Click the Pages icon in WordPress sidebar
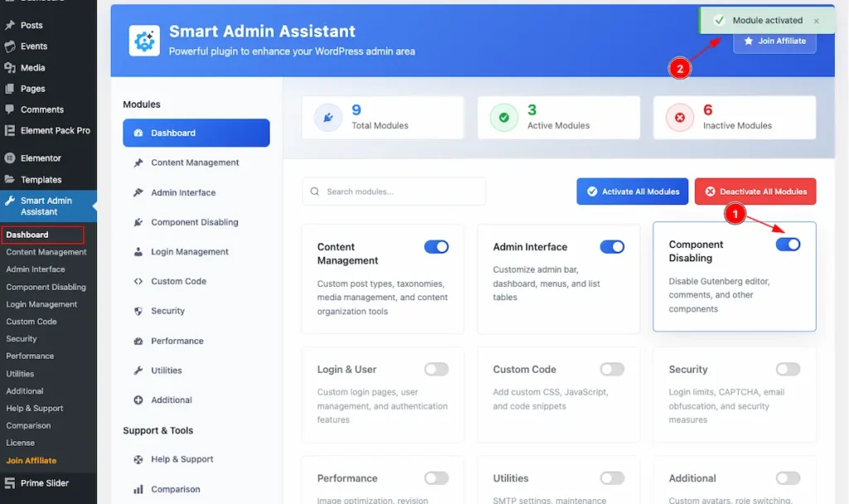The height and width of the screenshot is (504, 849). coord(10,88)
